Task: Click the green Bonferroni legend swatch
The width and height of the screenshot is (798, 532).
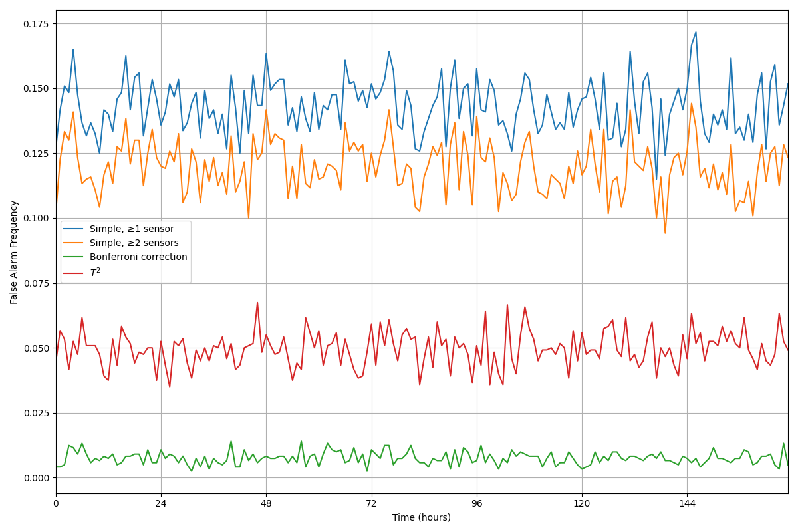Action: coord(74,257)
